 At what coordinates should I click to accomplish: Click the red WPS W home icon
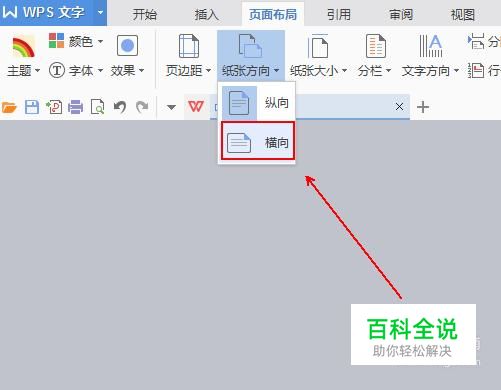coord(196,107)
